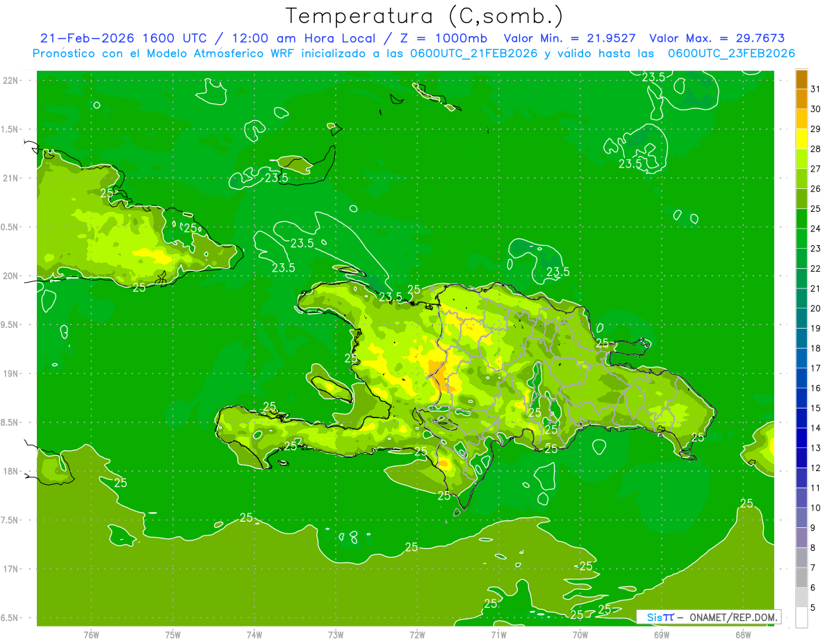
Task: Click the legend value 18
Action: [x=815, y=348]
